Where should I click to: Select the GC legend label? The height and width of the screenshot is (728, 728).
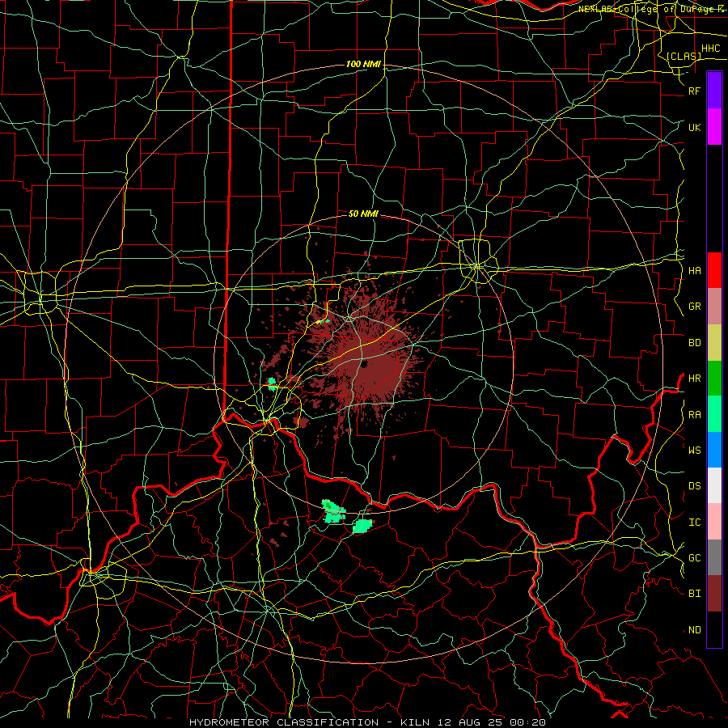point(694,558)
